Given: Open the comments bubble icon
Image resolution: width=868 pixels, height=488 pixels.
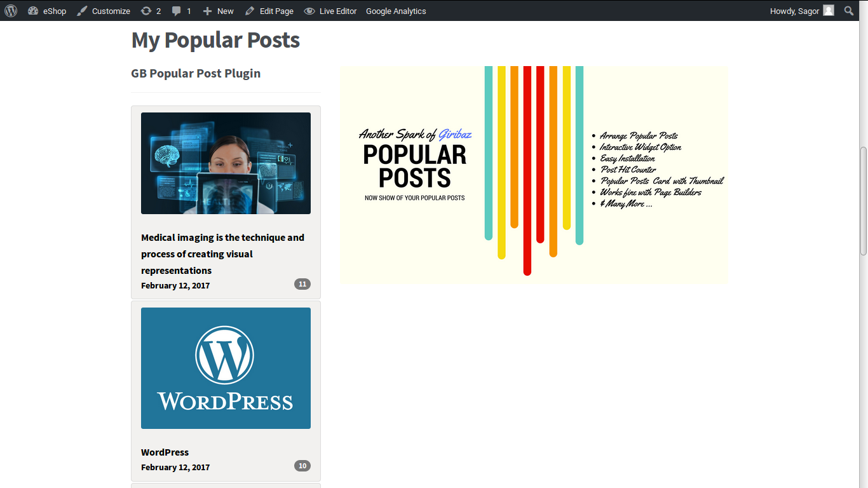Looking at the screenshot, I should click(177, 11).
